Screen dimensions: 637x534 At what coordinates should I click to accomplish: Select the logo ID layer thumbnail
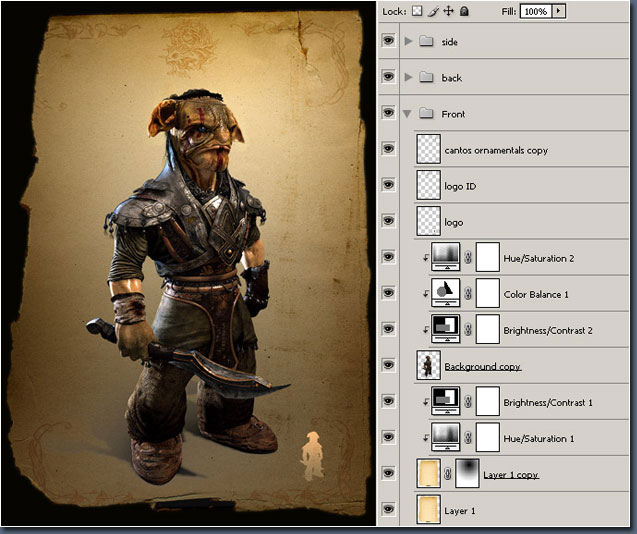coord(429,185)
